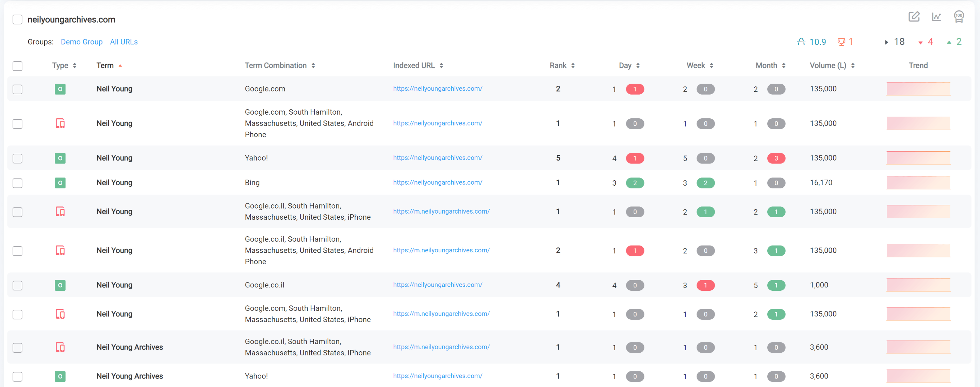The image size is (980, 387).
Task: Sort table by Rank column
Action: (562, 66)
